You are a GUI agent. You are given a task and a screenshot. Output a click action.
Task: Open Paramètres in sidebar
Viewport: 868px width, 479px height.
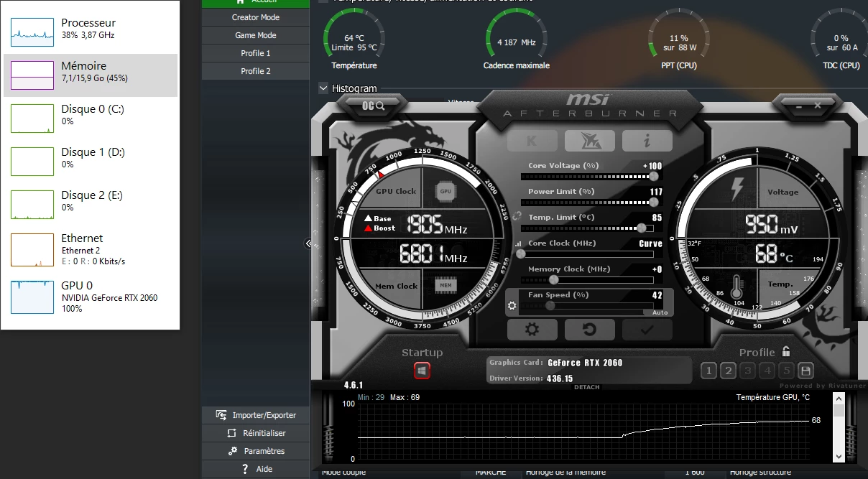click(256, 451)
